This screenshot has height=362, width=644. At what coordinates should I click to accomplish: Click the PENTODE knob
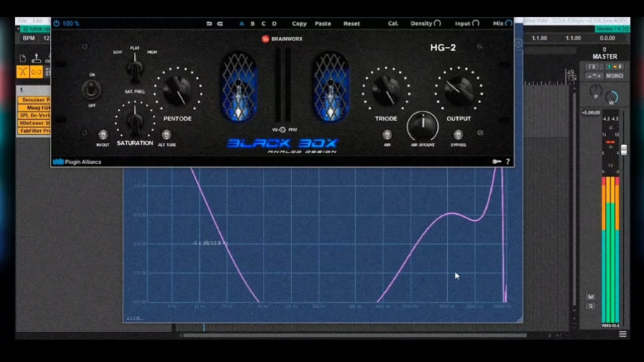pyautogui.click(x=178, y=90)
